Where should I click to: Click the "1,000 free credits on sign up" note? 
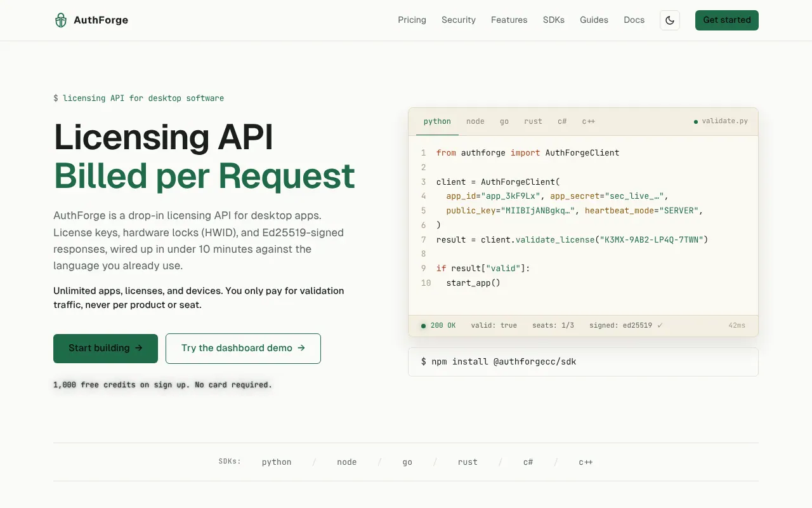pyautogui.click(x=162, y=385)
